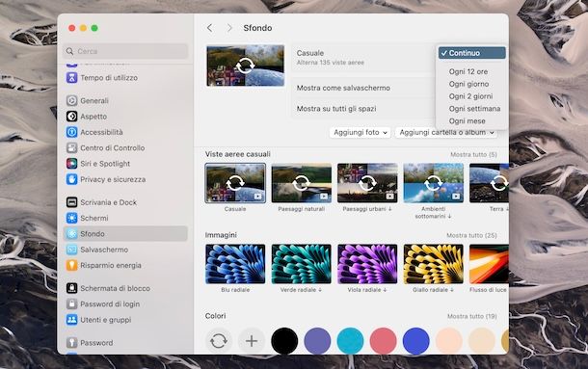588x369 pixels.
Task: Select Ambienti sottomarini thumbnail
Action: [x=433, y=183]
